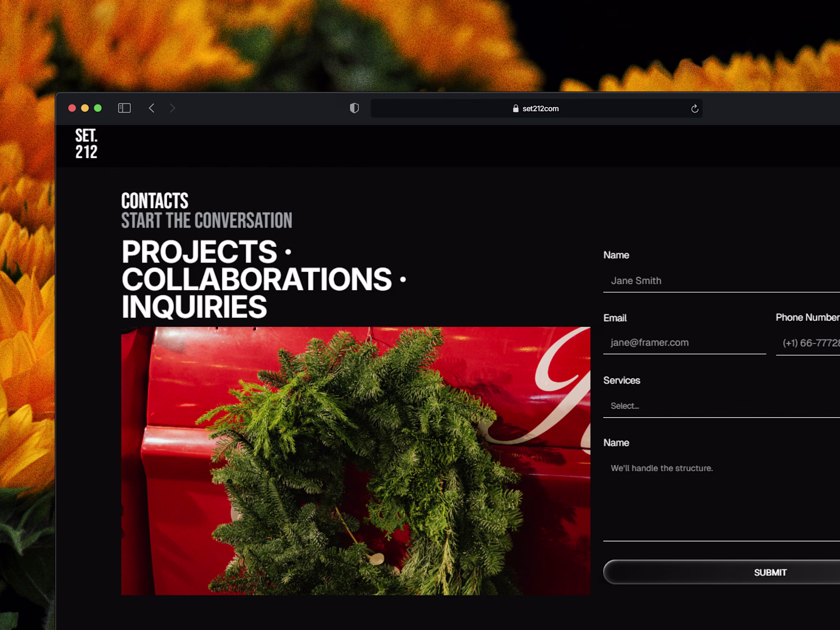Go back with the left chevron
Image resolution: width=840 pixels, height=630 pixels.
click(152, 108)
